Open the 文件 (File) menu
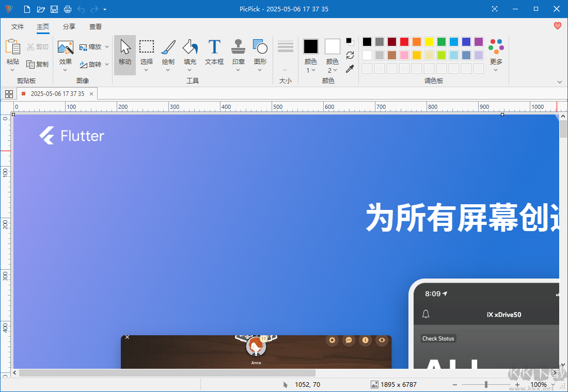Viewport: 568px width, 392px height. (x=17, y=26)
